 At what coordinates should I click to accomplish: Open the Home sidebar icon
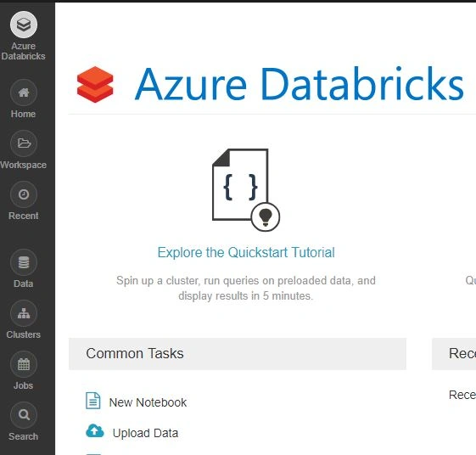[24, 93]
